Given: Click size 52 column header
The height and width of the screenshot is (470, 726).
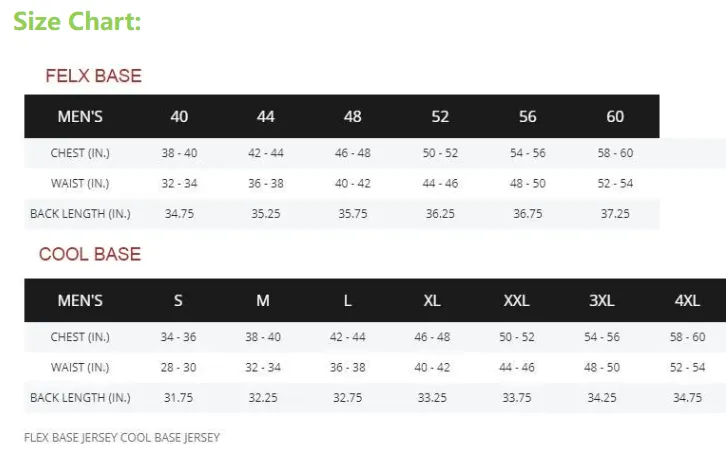Looking at the screenshot, I should (440, 117).
